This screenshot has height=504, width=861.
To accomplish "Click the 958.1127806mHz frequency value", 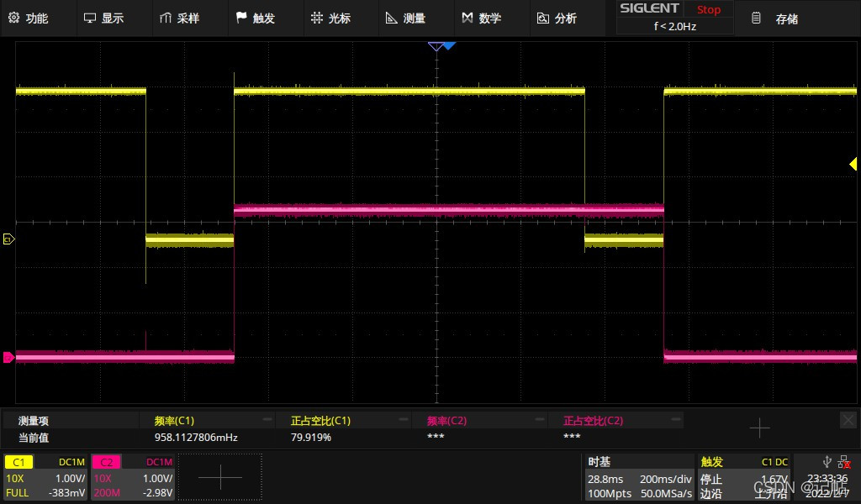I will point(195,437).
